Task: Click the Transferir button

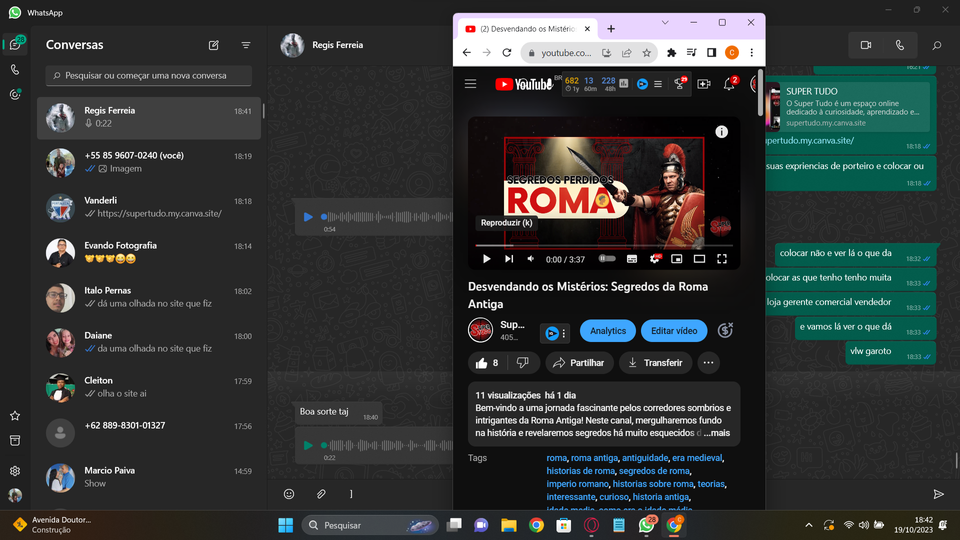Action: [x=655, y=363]
